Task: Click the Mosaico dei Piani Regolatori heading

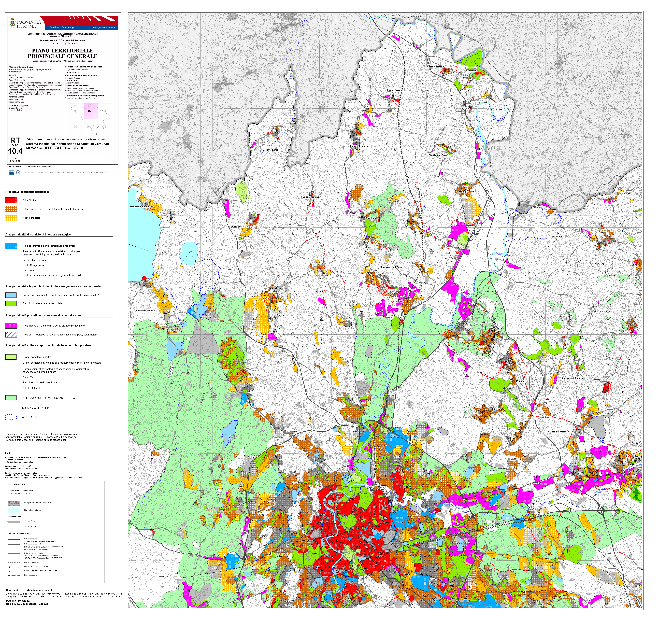Action: pos(54,148)
